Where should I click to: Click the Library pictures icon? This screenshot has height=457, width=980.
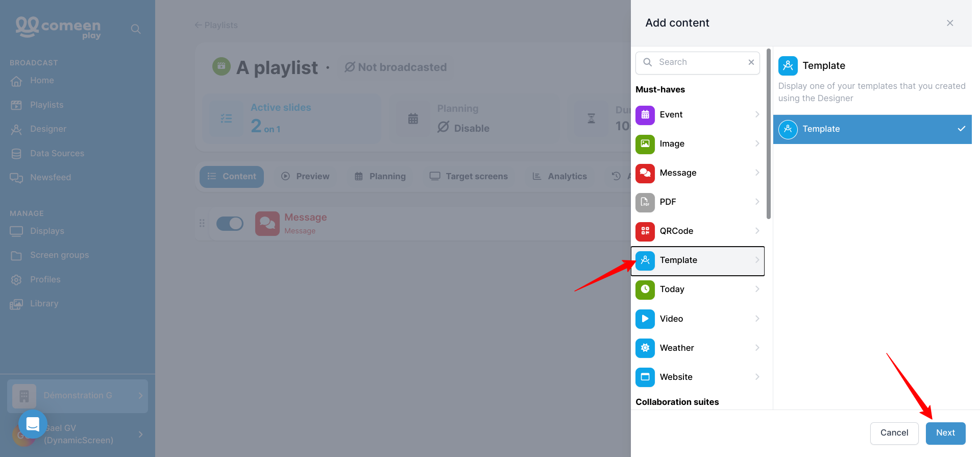click(16, 304)
